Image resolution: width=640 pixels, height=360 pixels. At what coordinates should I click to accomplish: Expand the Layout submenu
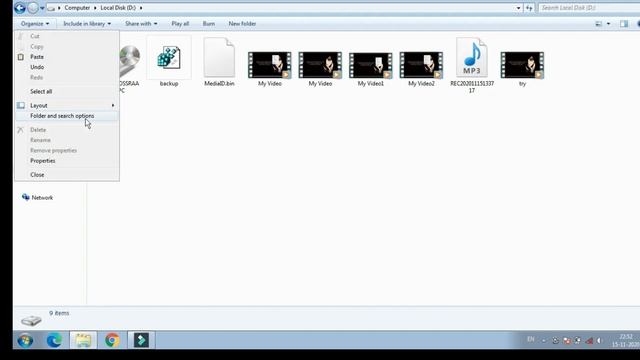pyautogui.click(x=67, y=105)
